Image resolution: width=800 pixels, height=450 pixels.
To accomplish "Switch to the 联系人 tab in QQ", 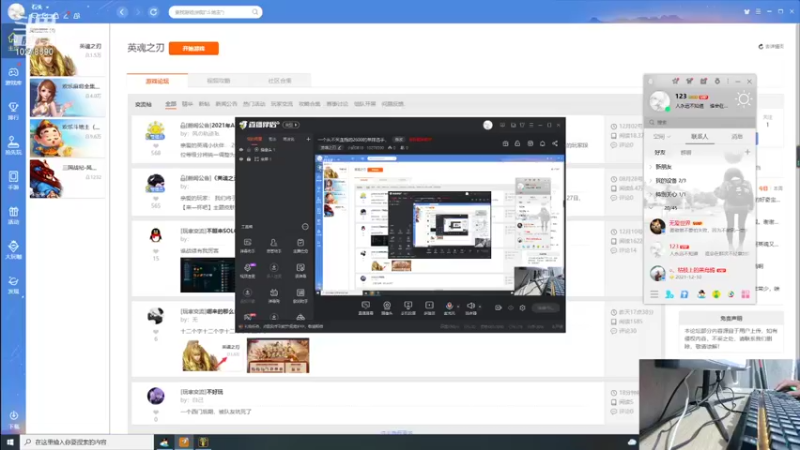I will 699,137.
